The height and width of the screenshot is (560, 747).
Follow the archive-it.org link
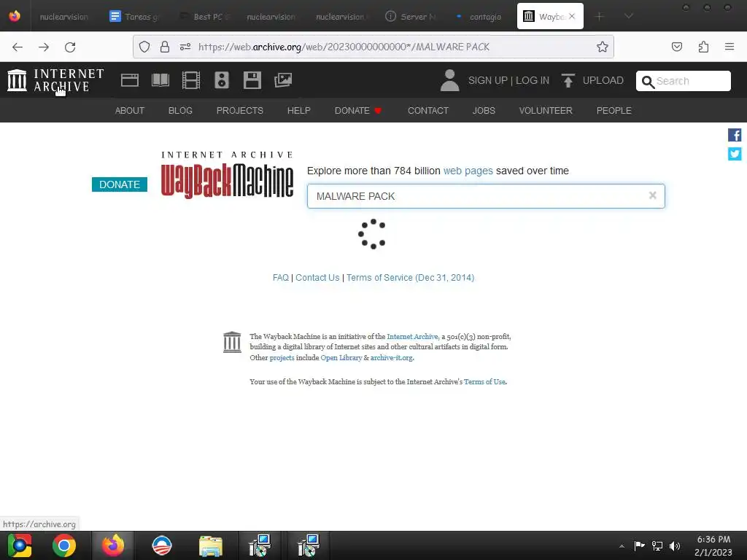pos(392,357)
